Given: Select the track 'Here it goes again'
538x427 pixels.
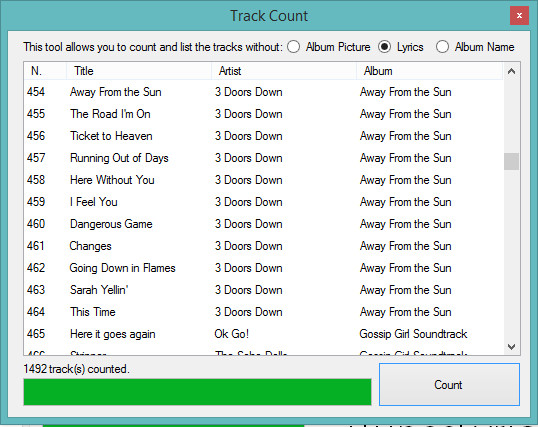Looking at the screenshot, I should pos(113,334).
